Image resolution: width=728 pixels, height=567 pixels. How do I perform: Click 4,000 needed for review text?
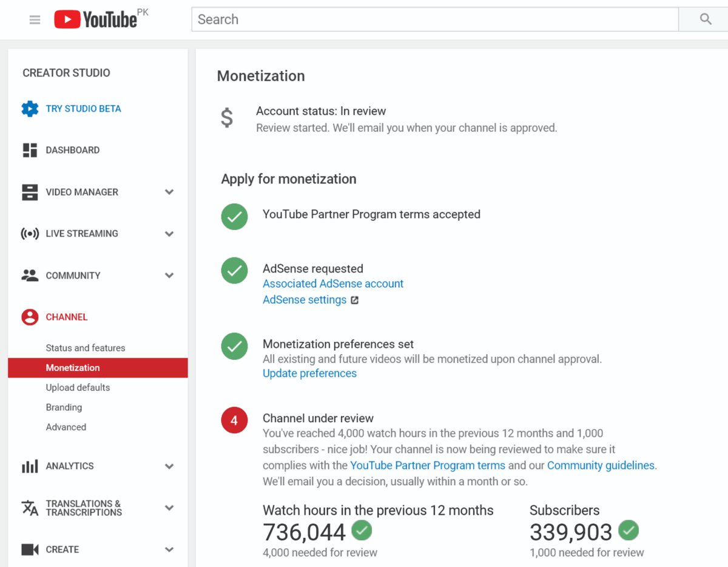pyautogui.click(x=320, y=552)
